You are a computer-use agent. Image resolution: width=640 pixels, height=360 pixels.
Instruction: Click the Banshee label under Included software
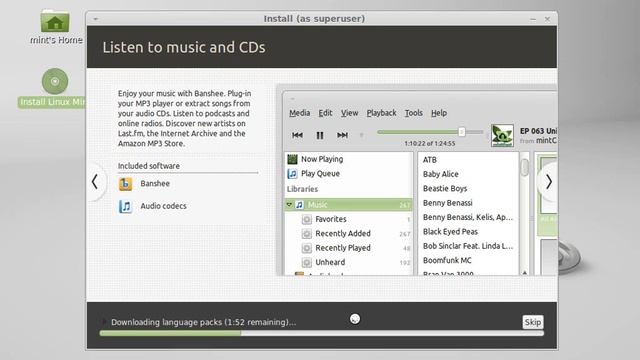[x=155, y=184]
